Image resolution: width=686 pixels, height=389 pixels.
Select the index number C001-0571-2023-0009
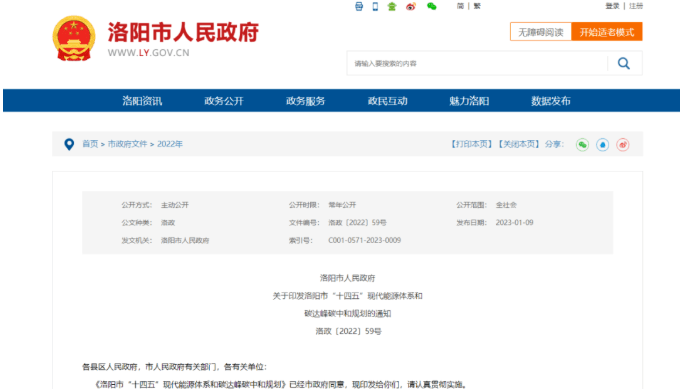(364, 240)
